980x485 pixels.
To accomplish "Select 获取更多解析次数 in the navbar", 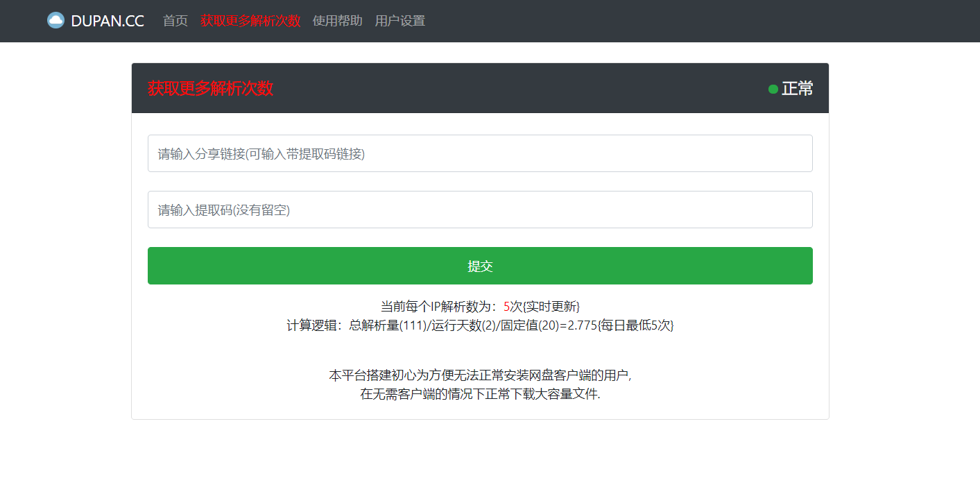I will (251, 20).
